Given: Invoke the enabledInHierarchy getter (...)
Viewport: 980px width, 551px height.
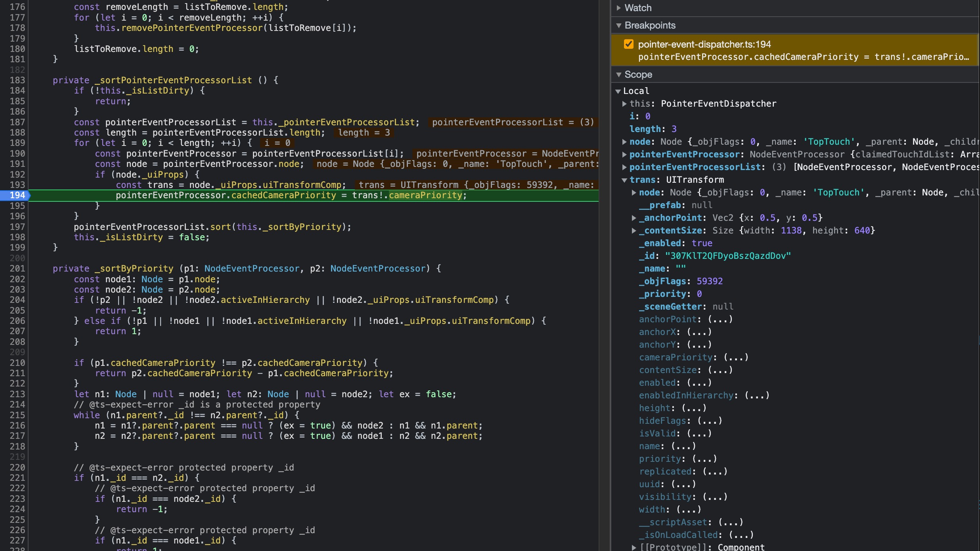Looking at the screenshot, I should (x=757, y=396).
